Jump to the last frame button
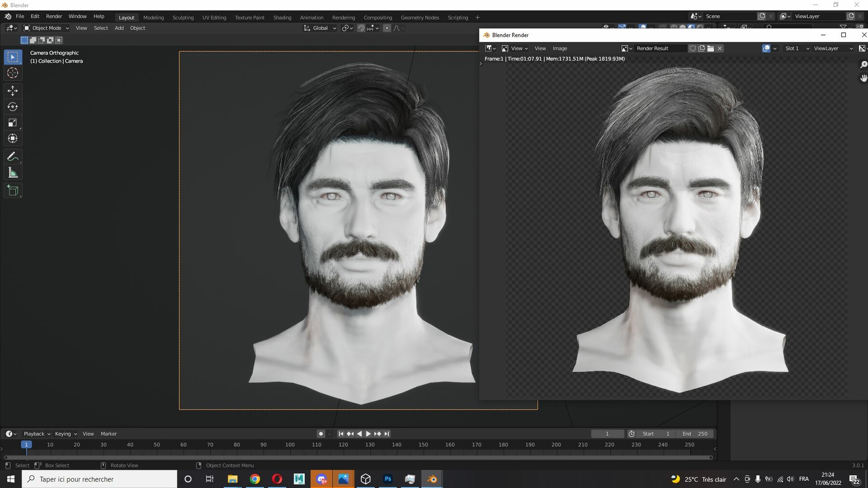Image resolution: width=868 pixels, height=488 pixels. (x=387, y=434)
